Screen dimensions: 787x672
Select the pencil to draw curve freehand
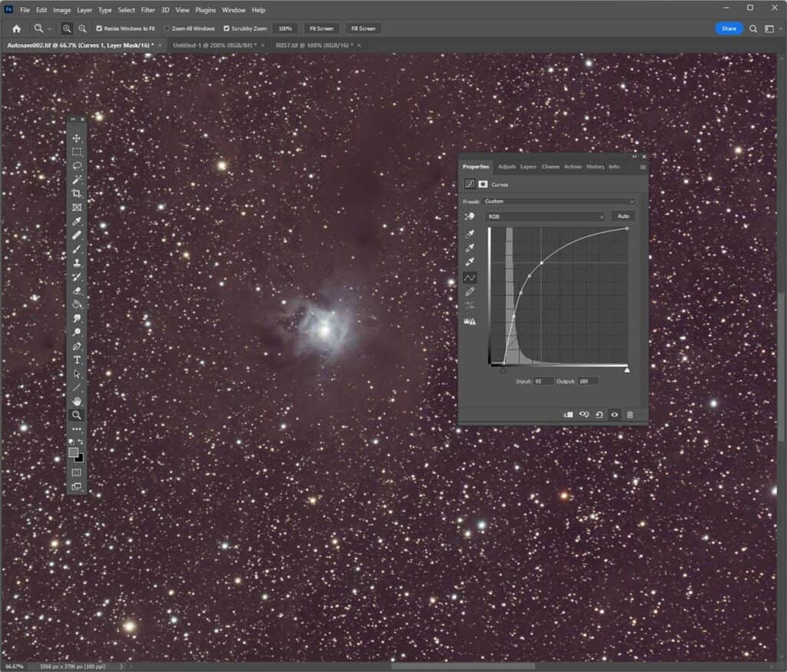[469, 292]
